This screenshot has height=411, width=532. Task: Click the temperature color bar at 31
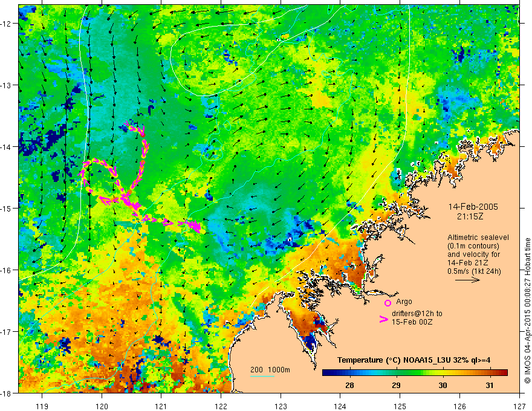(489, 373)
